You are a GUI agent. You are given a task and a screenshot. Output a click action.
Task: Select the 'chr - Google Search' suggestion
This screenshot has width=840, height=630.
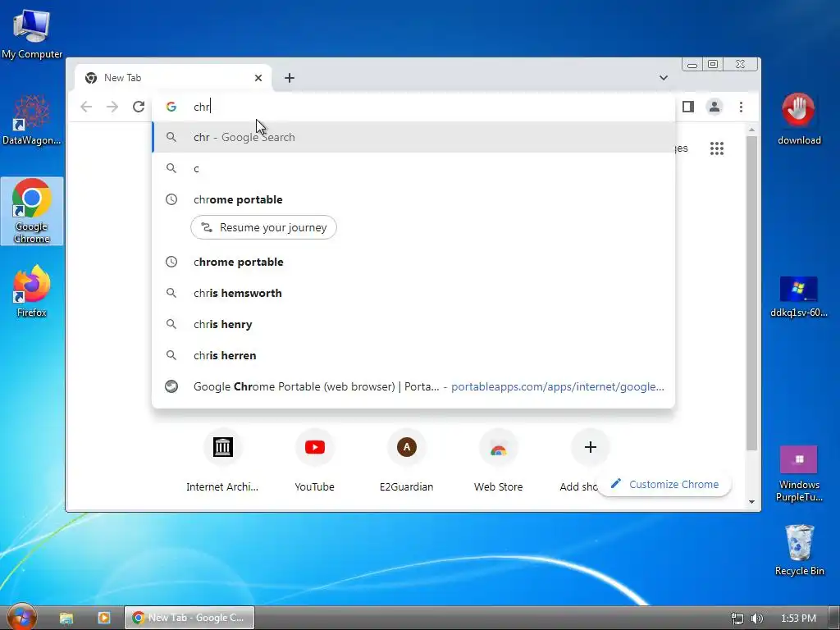coord(413,137)
